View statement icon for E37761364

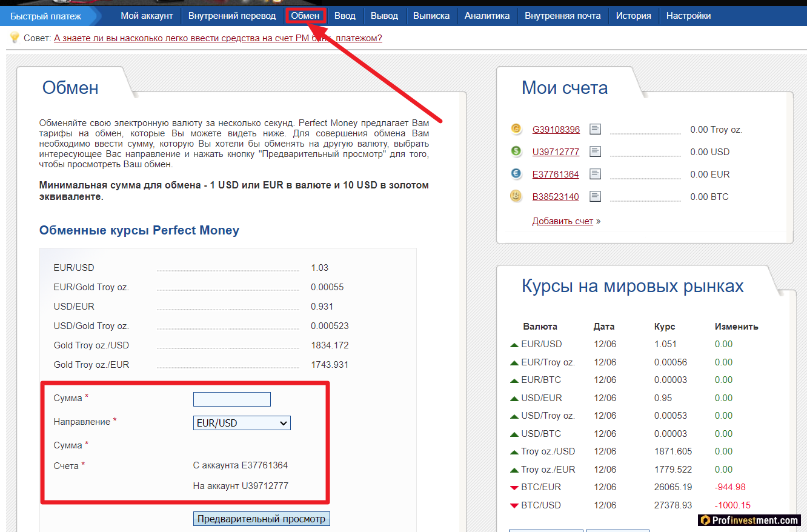[596, 174]
